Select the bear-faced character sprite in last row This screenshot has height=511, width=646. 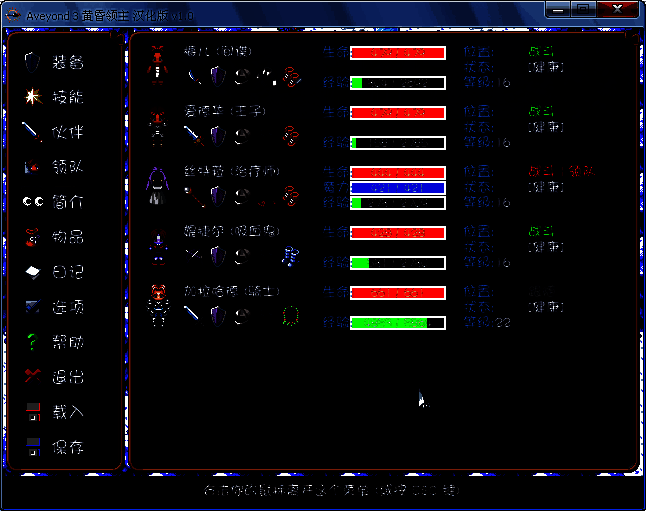[x=158, y=304]
